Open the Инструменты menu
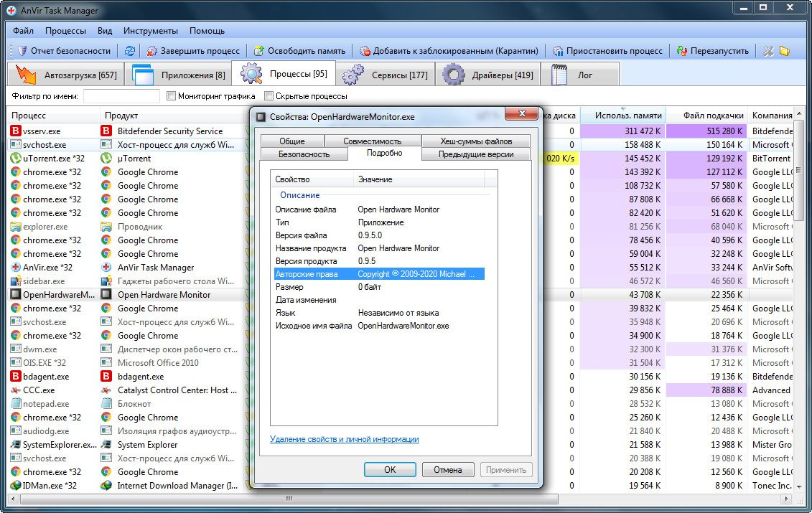This screenshot has height=513, width=812. [150, 31]
